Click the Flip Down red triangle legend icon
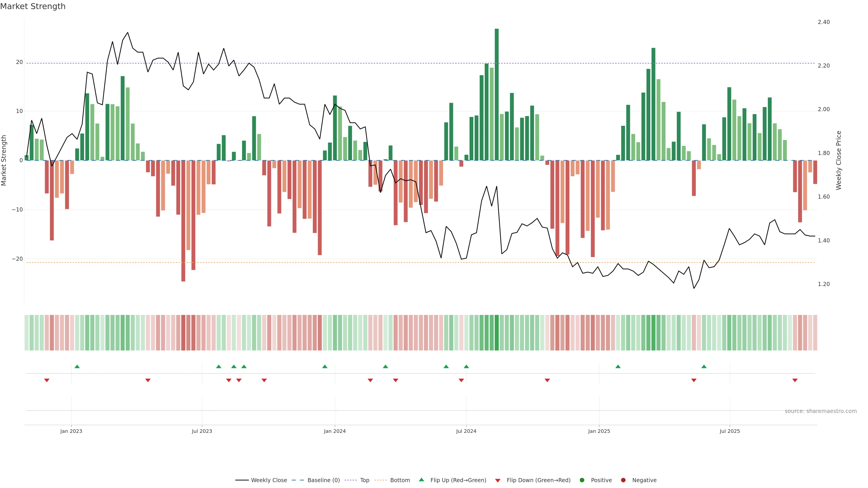 (498, 481)
